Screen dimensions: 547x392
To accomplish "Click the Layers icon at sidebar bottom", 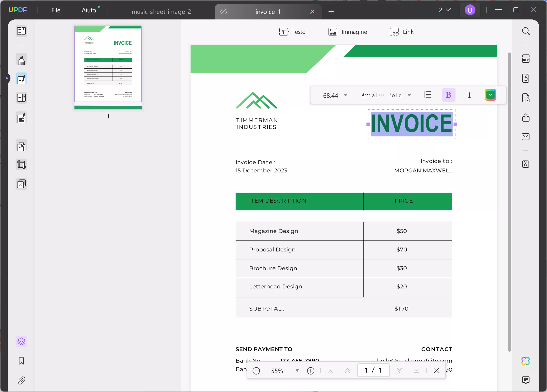I will [x=21, y=341].
